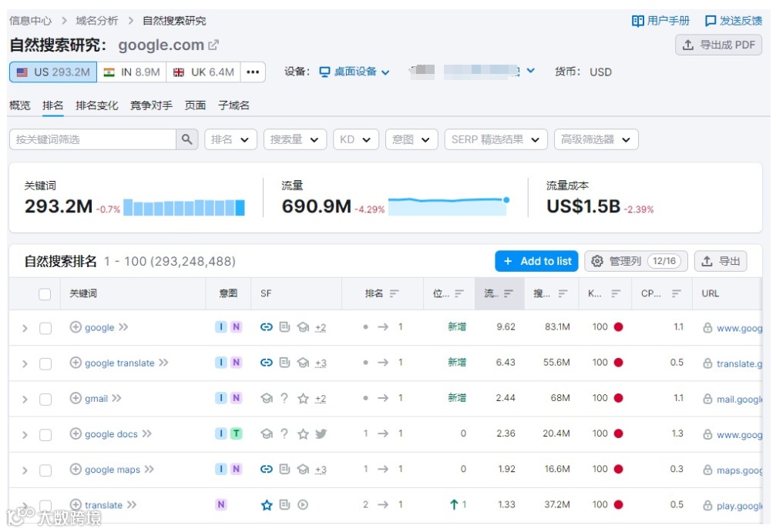Click the 导出成 PDF button
The image size is (776, 532).
click(x=719, y=45)
